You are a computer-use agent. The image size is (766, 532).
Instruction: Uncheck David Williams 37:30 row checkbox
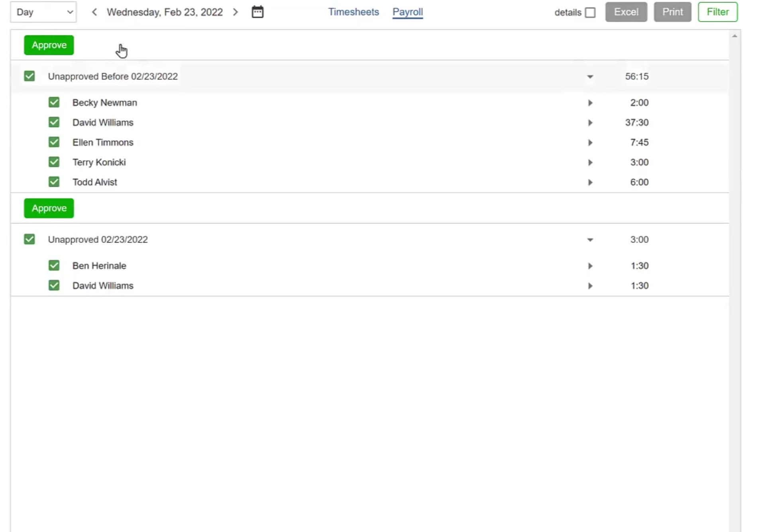point(54,122)
